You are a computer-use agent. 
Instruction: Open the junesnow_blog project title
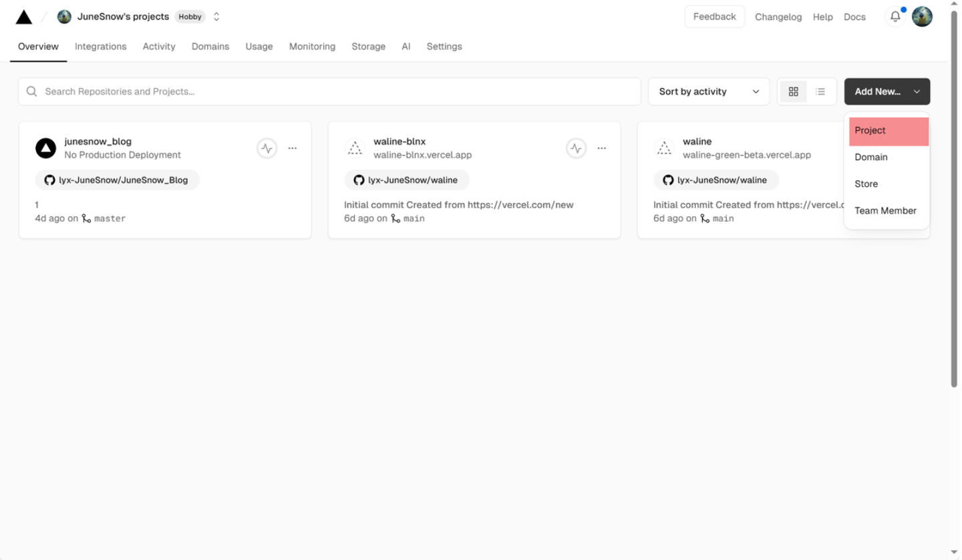pos(98,142)
